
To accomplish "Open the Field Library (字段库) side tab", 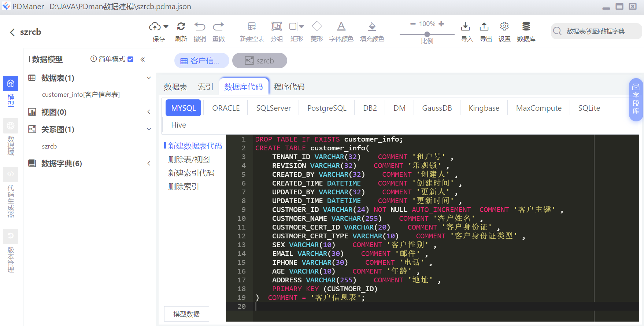I will [x=636, y=100].
